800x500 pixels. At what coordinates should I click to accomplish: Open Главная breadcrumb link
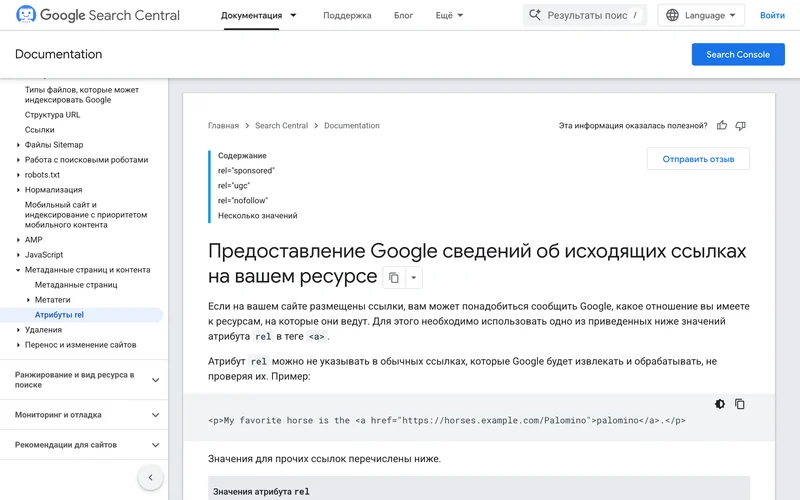(223, 126)
